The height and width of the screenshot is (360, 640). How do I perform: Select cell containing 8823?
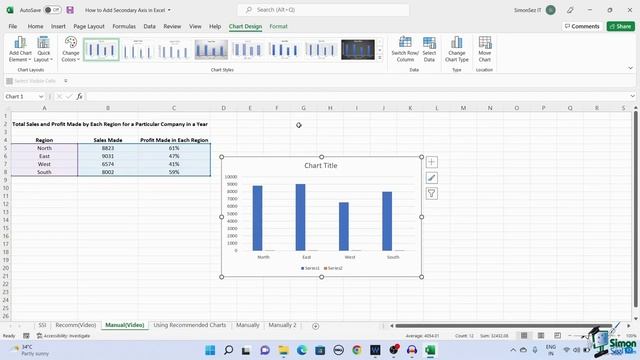(108, 148)
